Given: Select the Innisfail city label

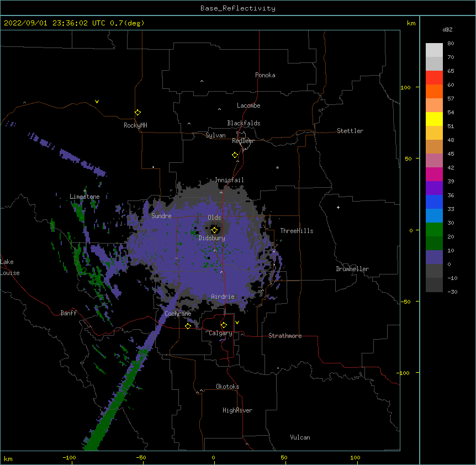Looking at the screenshot, I should tap(229, 180).
